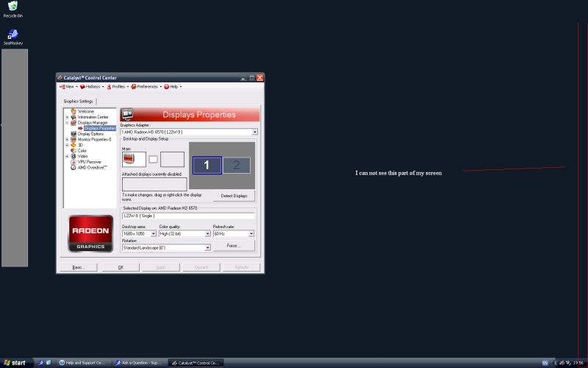
Task: Open the Help menu
Action: [x=173, y=87]
